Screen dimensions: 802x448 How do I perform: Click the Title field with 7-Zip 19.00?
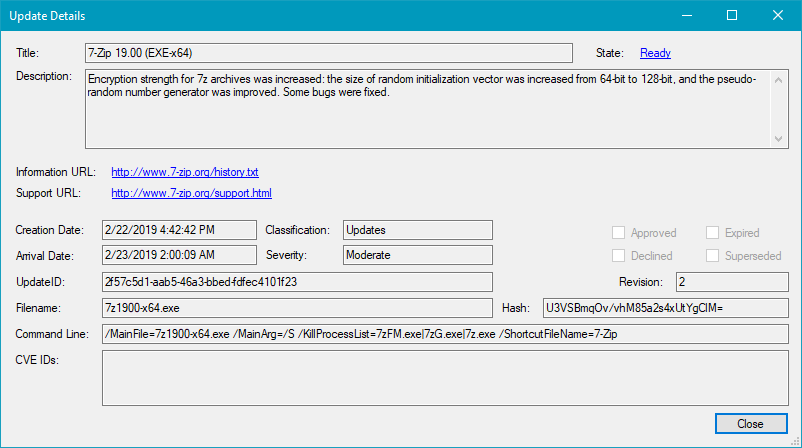329,53
